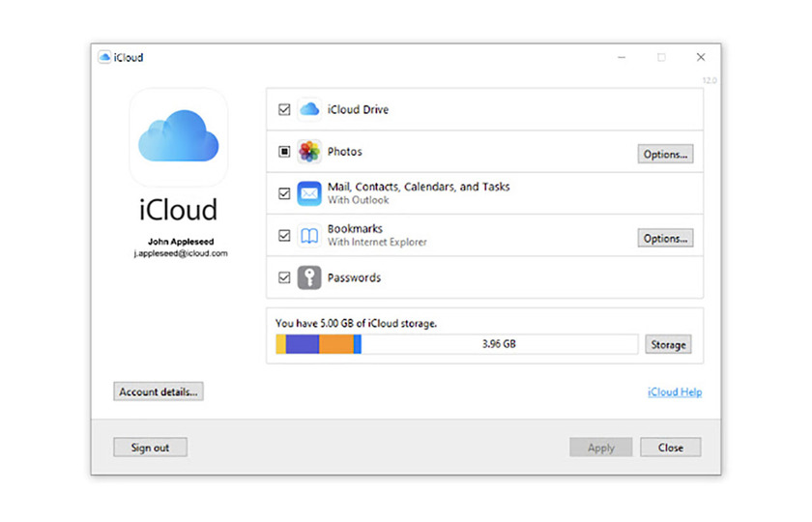
Task: Click the Photos flower icon
Action: (309, 152)
